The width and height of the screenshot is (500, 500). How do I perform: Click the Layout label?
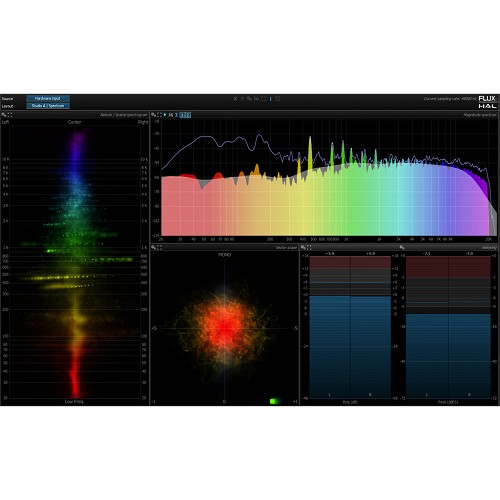[7, 106]
